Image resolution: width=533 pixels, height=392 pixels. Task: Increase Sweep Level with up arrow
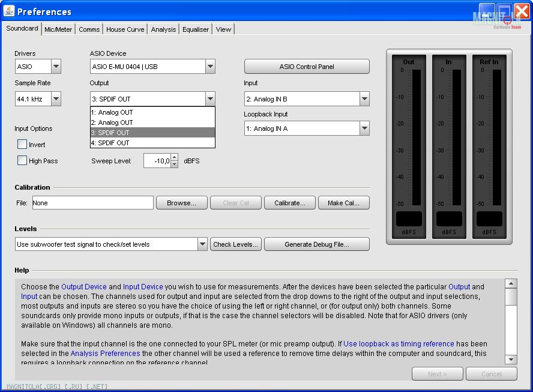click(174, 157)
